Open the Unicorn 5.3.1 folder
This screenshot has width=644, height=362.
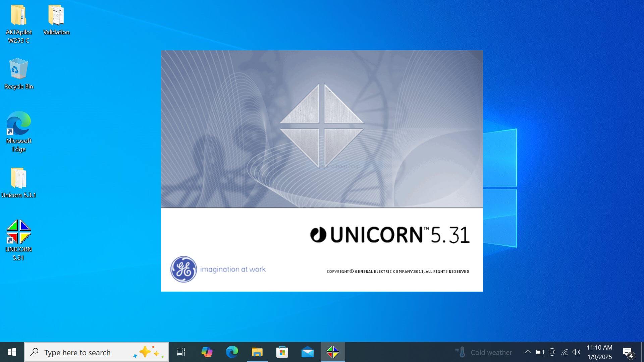coord(19,178)
